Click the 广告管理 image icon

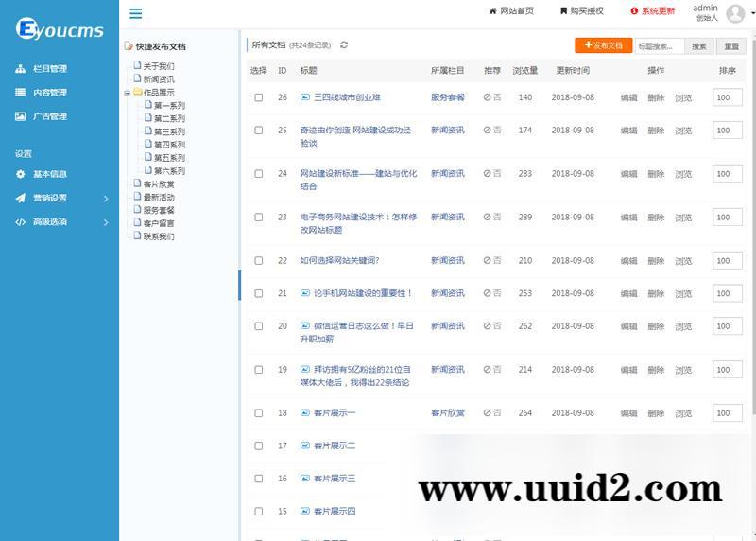pos(20,115)
